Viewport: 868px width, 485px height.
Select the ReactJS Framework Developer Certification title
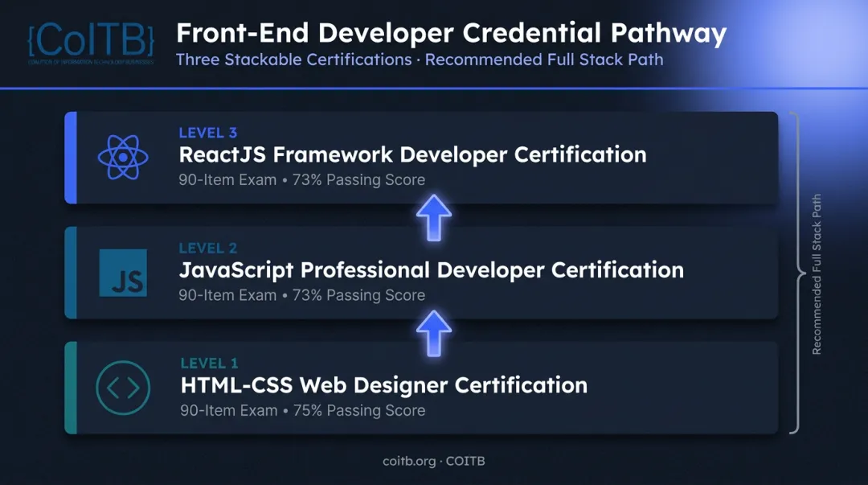point(412,154)
